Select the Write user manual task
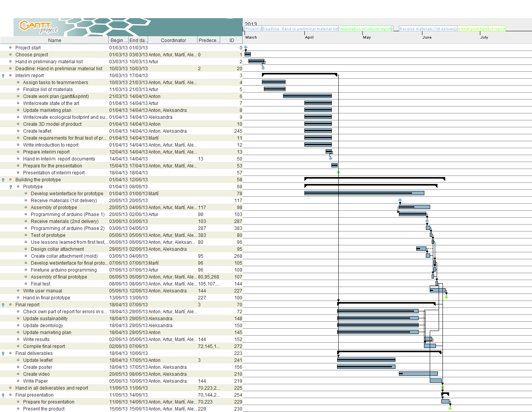The image size is (532, 412). coord(42,291)
